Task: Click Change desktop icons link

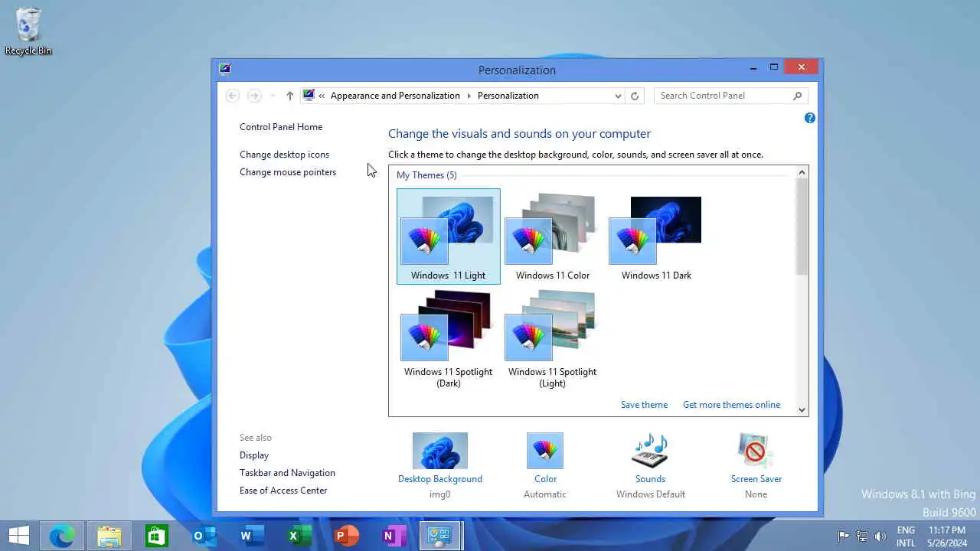Action: tap(284, 155)
